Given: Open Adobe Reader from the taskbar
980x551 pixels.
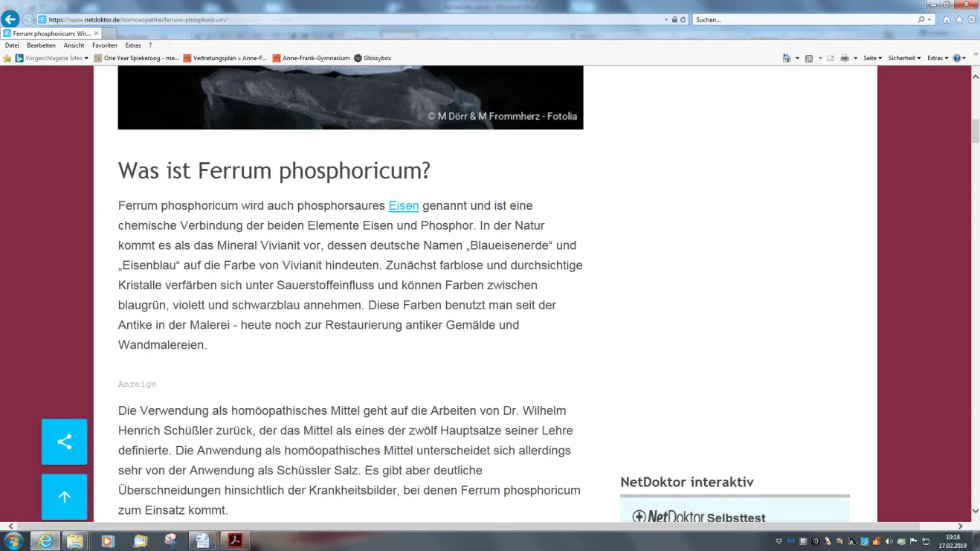Looking at the screenshot, I should [235, 541].
